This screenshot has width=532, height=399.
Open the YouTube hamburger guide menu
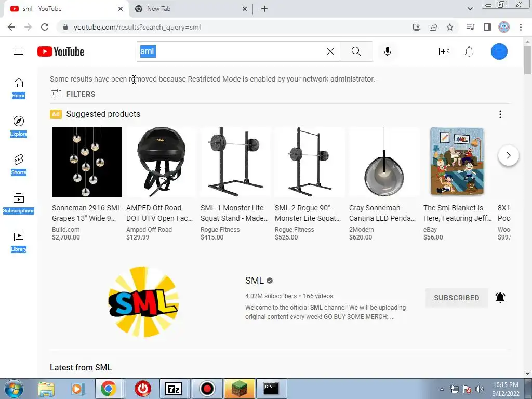(x=19, y=51)
